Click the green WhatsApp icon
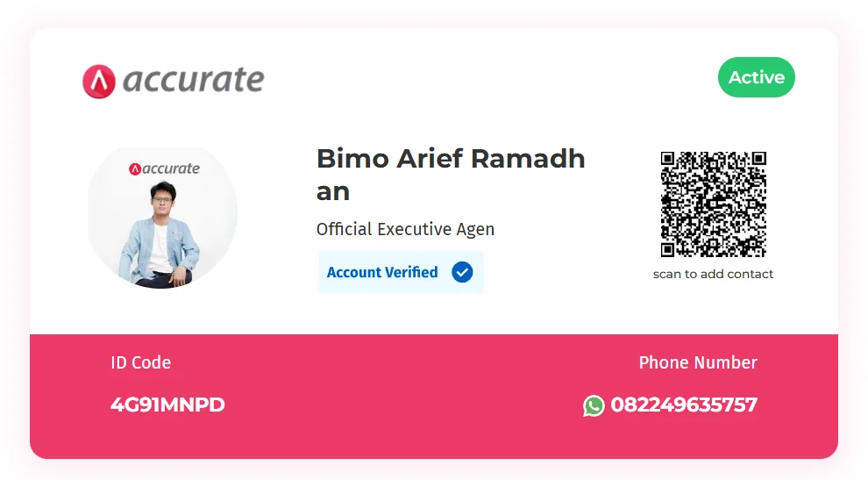 pyautogui.click(x=594, y=405)
